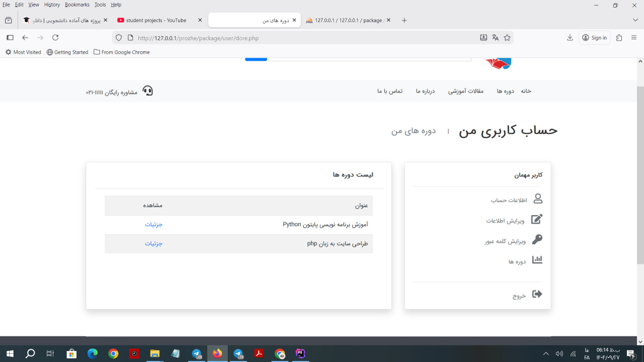Click the logout arrow icon in sidebar

pos(537,295)
